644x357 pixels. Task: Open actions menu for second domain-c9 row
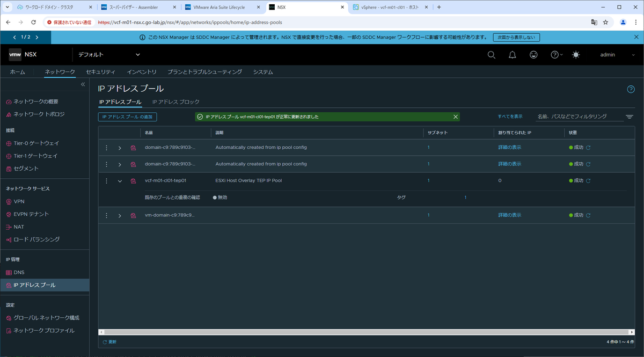click(x=106, y=164)
